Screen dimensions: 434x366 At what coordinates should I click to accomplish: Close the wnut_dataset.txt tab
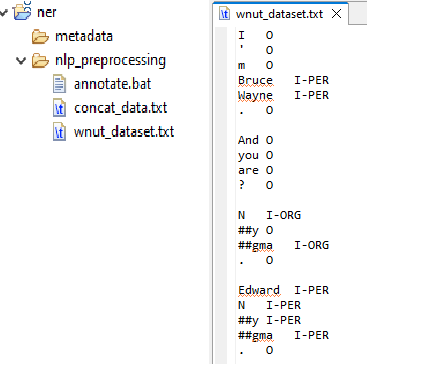337,14
